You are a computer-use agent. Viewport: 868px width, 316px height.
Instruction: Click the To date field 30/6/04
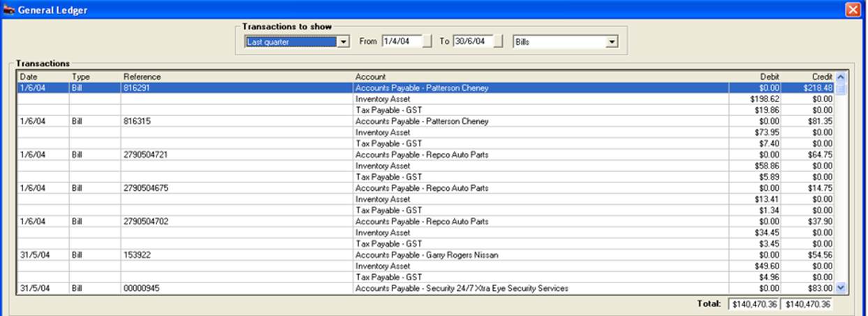tap(473, 42)
